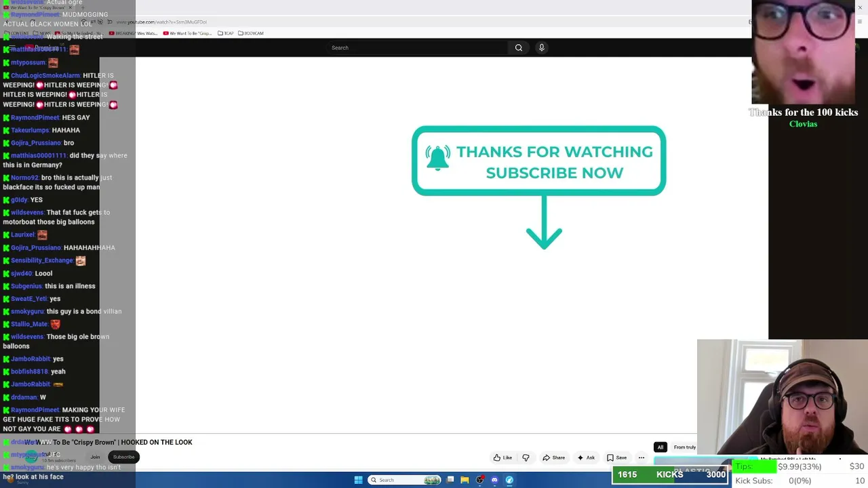Click username drdaman who said 'W'
Screen dimensions: 868x488
point(24,397)
